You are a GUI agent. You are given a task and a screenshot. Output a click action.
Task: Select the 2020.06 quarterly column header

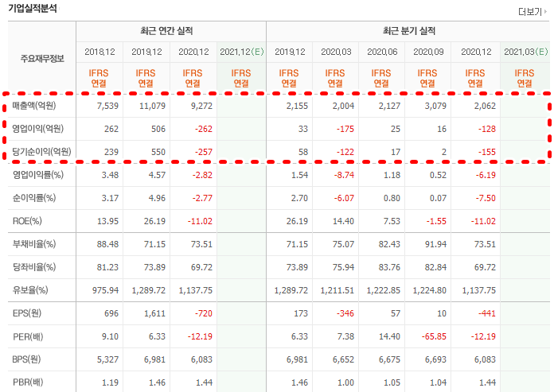382,52
